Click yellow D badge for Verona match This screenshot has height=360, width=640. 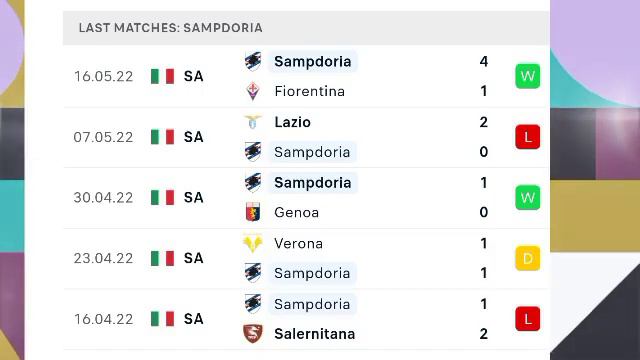(527, 258)
